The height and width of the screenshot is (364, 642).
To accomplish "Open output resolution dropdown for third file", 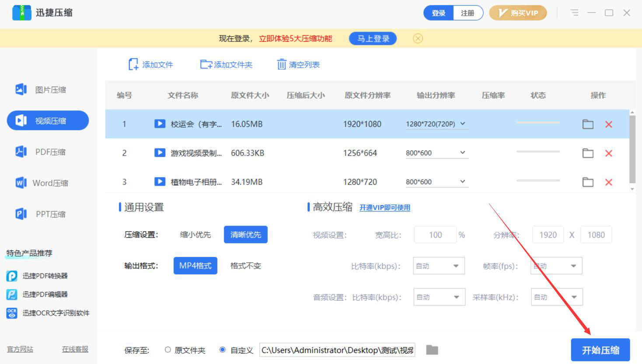I will pos(463,182).
